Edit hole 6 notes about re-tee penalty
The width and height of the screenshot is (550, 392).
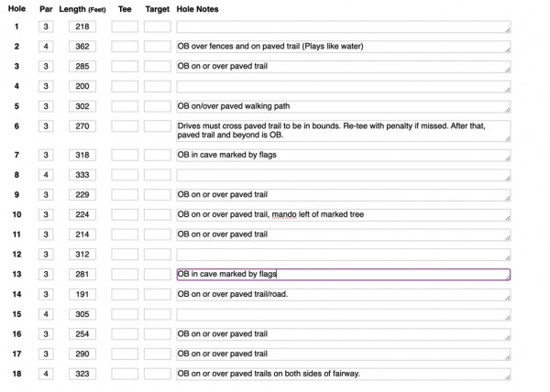coord(342,130)
